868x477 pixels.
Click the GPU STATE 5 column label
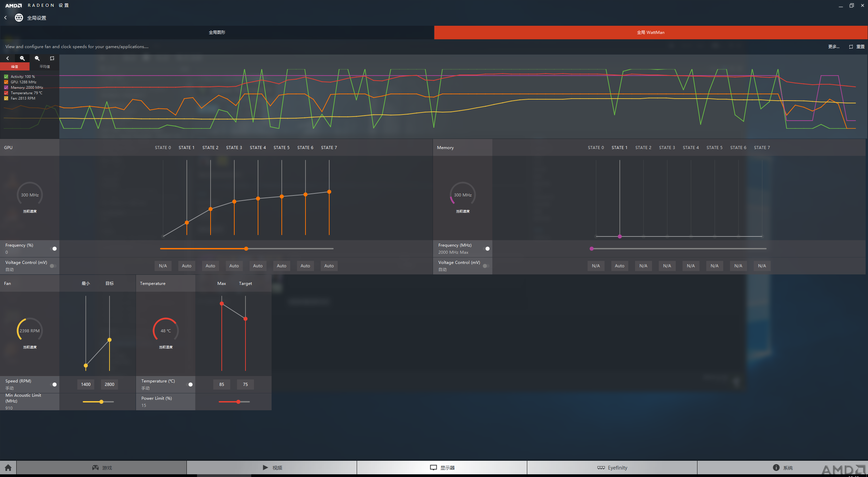(x=282, y=148)
